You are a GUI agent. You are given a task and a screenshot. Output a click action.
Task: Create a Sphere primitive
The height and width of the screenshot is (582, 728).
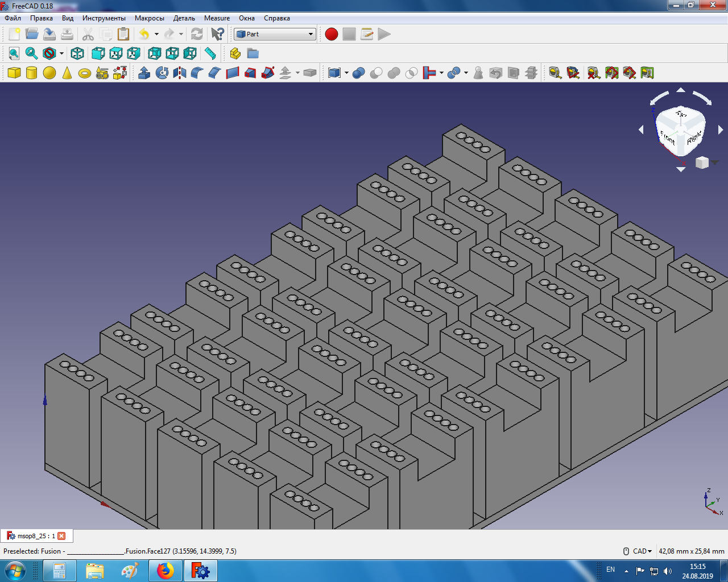[49, 73]
